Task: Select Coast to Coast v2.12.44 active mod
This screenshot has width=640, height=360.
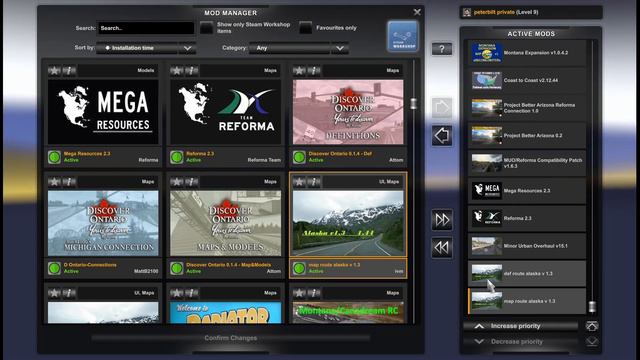Action: (x=527, y=80)
